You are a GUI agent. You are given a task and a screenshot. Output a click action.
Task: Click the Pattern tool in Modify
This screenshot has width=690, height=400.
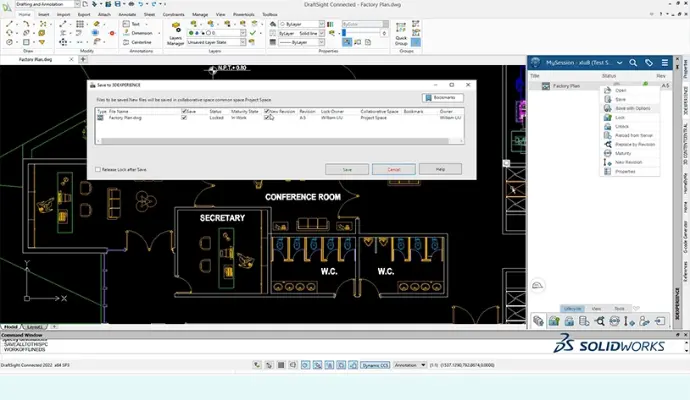[x=80, y=24]
